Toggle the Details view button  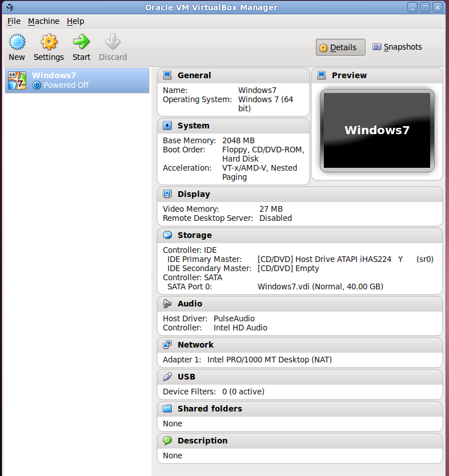point(340,47)
